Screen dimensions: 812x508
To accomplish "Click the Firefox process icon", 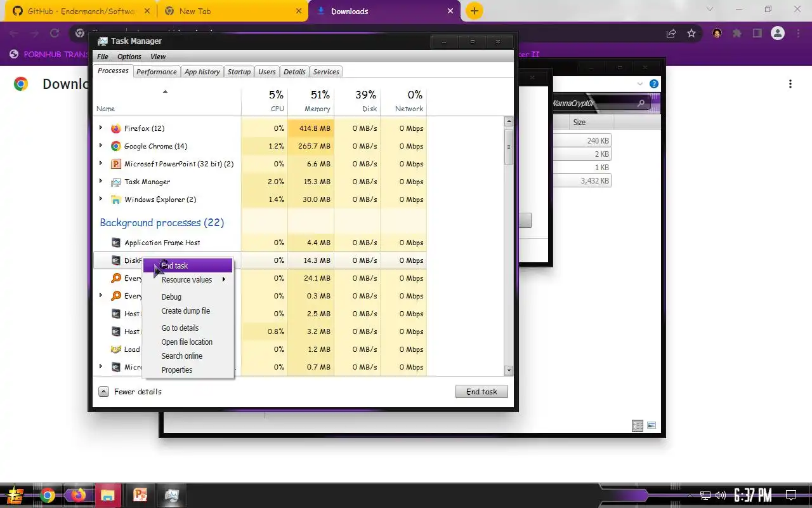I will coord(115,128).
